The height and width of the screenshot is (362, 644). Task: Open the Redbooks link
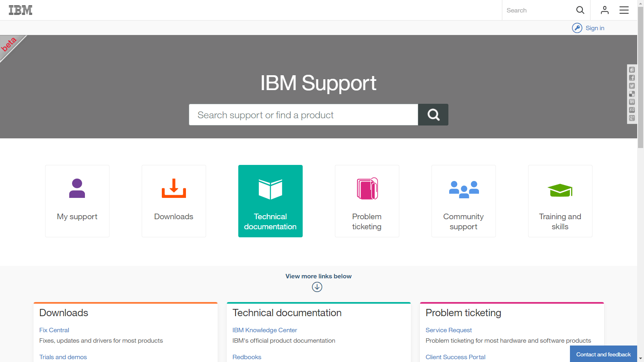pyautogui.click(x=247, y=357)
